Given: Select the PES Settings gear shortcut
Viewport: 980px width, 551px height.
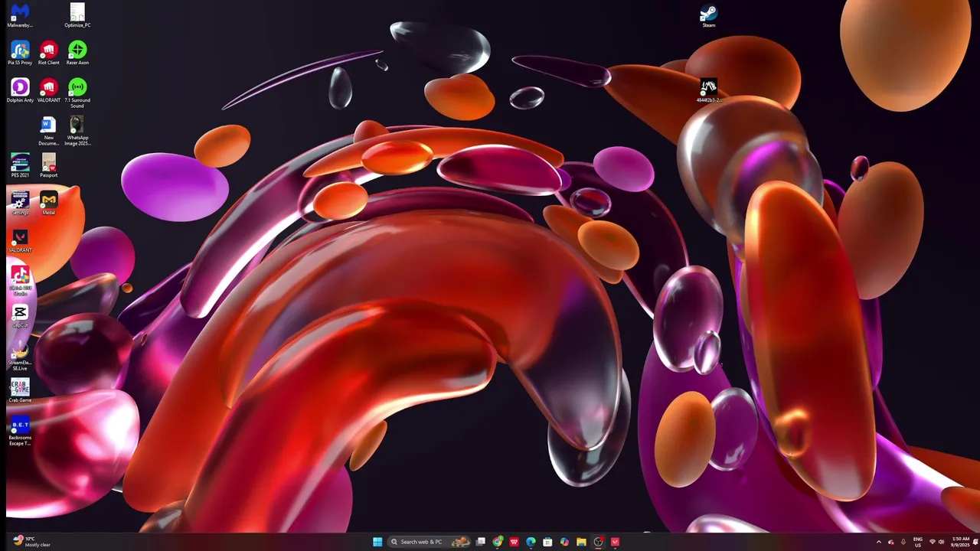Looking at the screenshot, I should pos(20,203).
